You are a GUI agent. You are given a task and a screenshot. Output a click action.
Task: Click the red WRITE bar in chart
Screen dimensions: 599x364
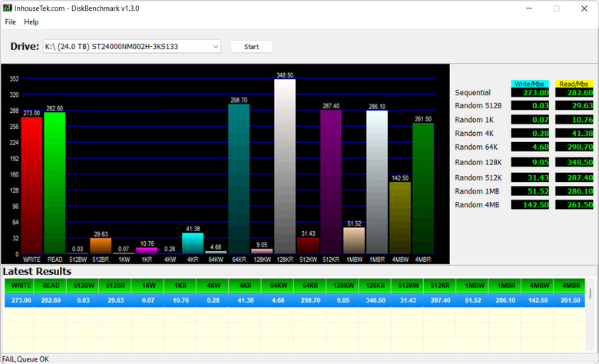[x=31, y=185]
